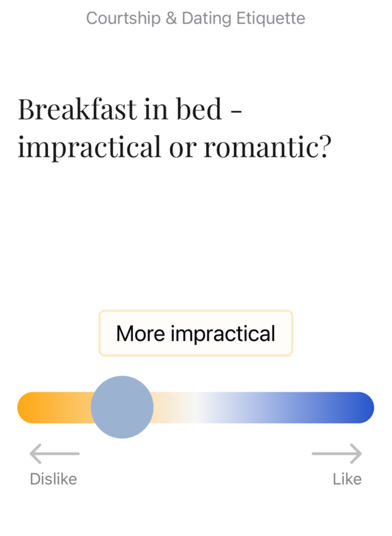Click the Dislike text label
This screenshot has width=392, height=536.
[x=53, y=479]
